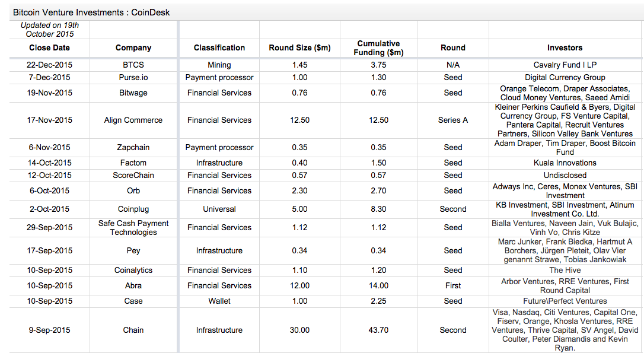Select the 'Wallet' classification cell
The width and height of the screenshot is (644, 353).
(219, 301)
